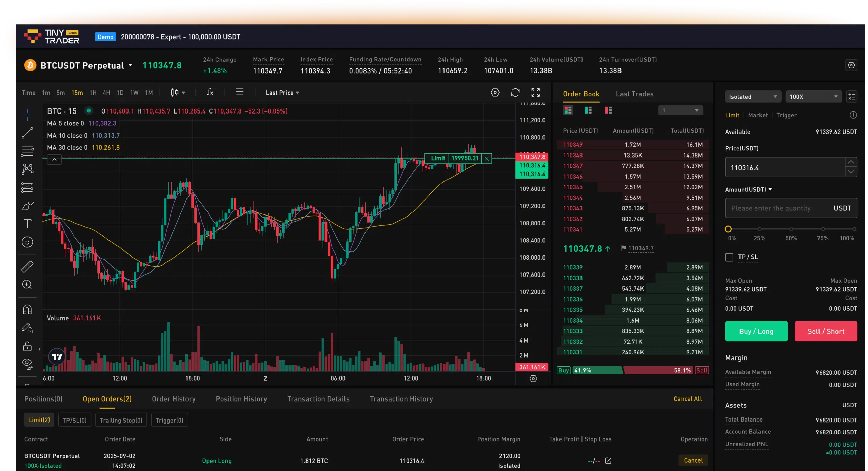
Task: Switch chart interval to 1D
Action: tap(120, 93)
